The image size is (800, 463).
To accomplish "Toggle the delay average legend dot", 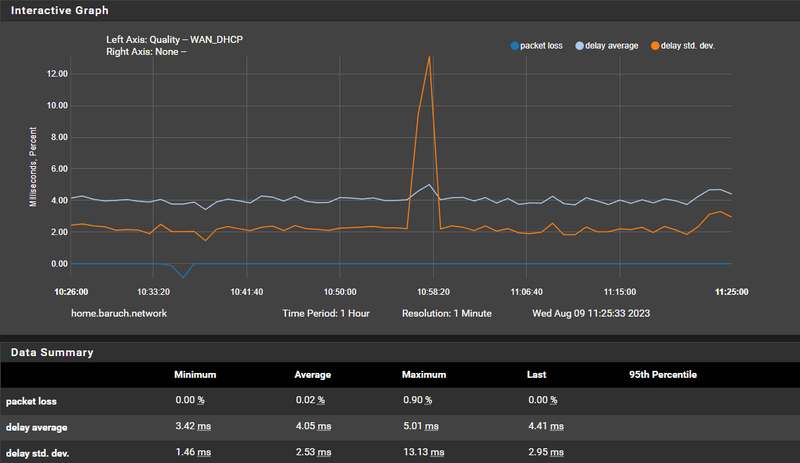I will click(x=580, y=46).
